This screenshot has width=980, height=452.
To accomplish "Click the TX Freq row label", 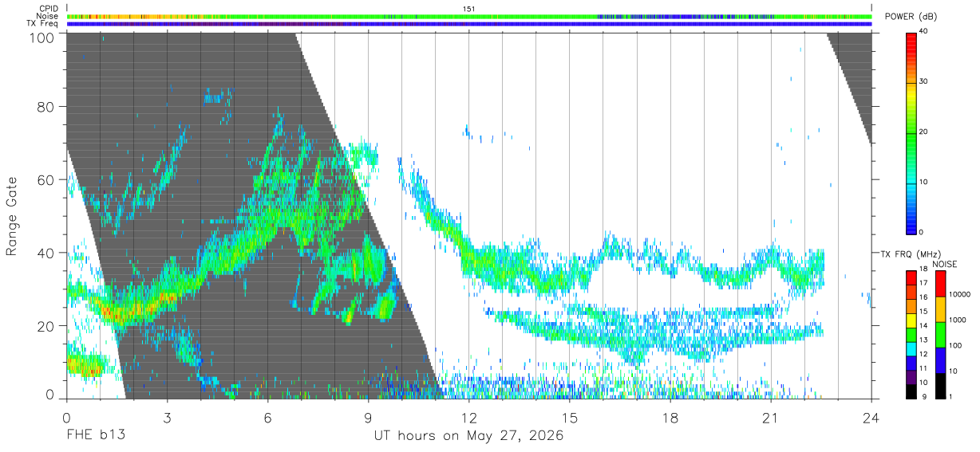I will coord(43,24).
